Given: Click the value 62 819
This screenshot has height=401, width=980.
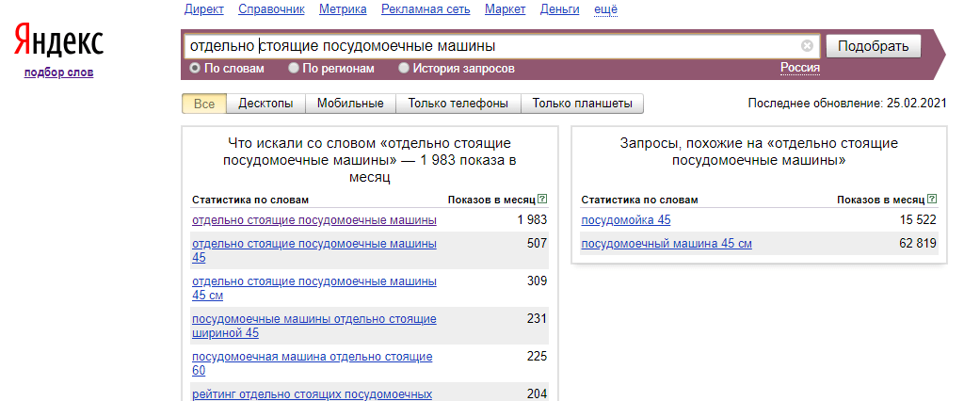Looking at the screenshot, I should (918, 244).
